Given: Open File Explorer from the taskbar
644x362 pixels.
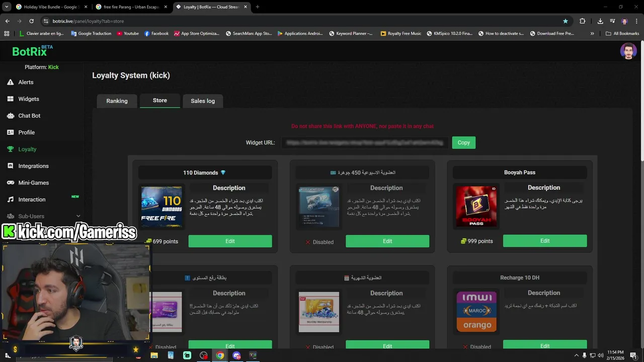Looking at the screenshot, I should tap(154, 355).
